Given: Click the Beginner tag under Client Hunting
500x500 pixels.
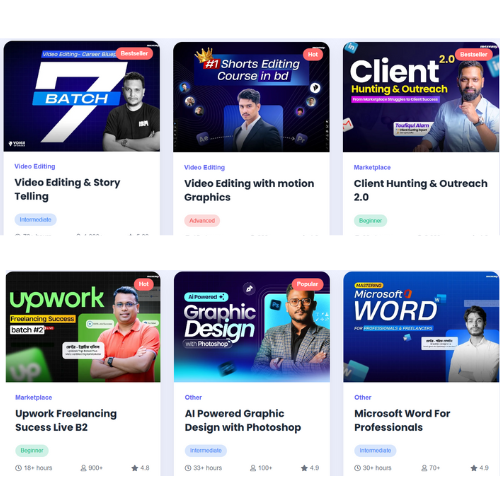Looking at the screenshot, I should click(x=370, y=221).
